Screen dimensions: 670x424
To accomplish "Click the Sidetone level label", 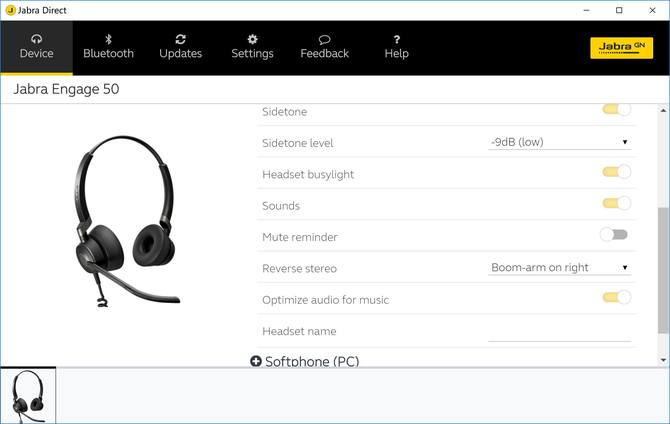I will 297,143.
